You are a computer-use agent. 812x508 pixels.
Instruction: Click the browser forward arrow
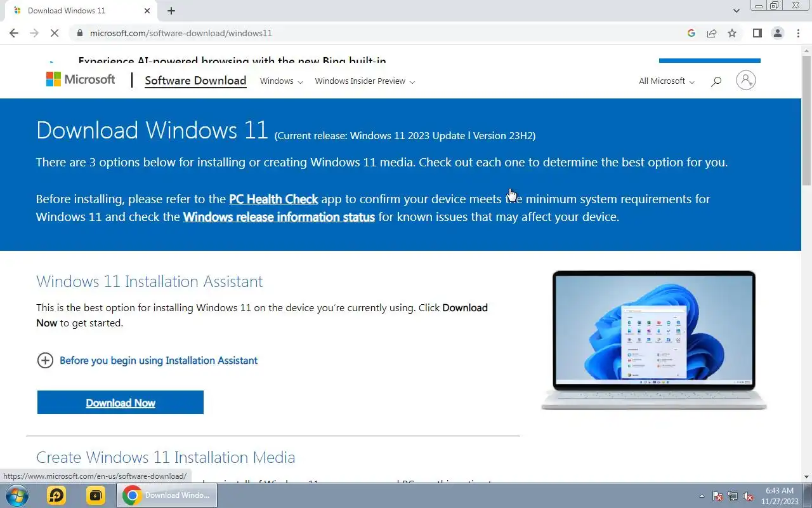tap(34, 33)
